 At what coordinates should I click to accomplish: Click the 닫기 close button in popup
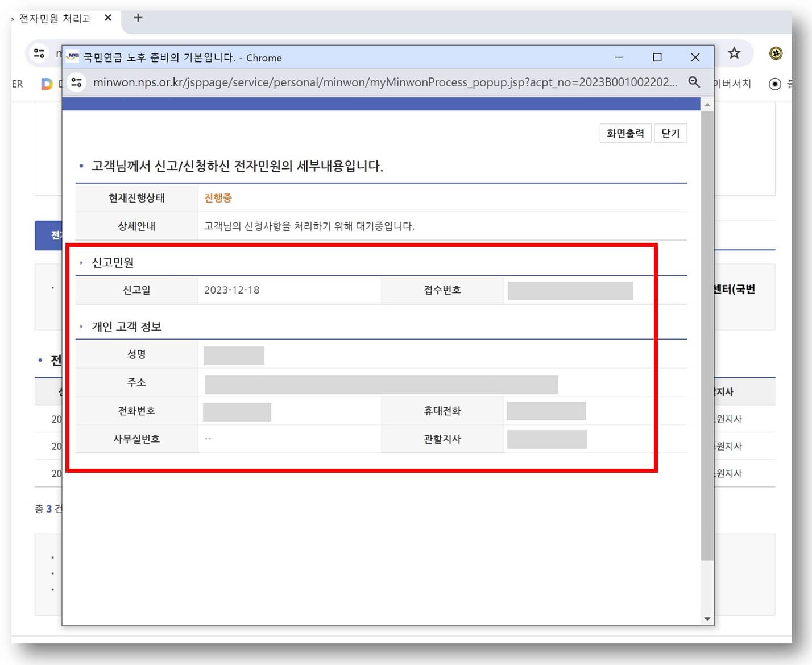pyautogui.click(x=670, y=133)
